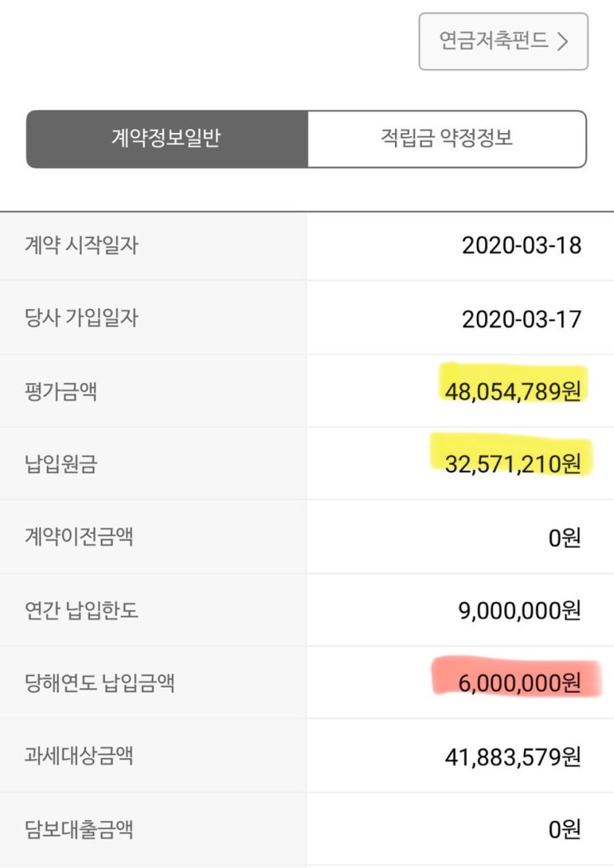
Task: Select the 계약 시작일자 row label
Action: tap(81, 245)
